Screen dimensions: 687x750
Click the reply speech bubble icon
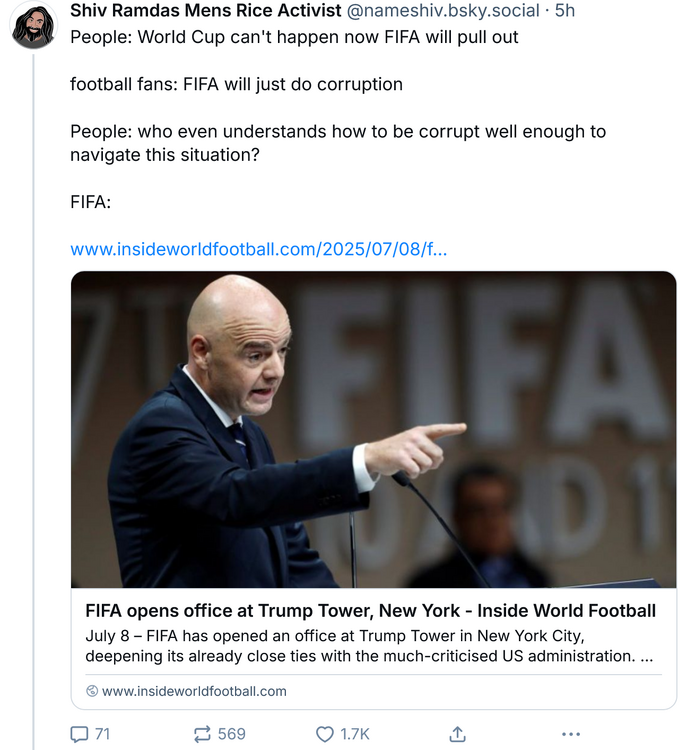click(80, 734)
